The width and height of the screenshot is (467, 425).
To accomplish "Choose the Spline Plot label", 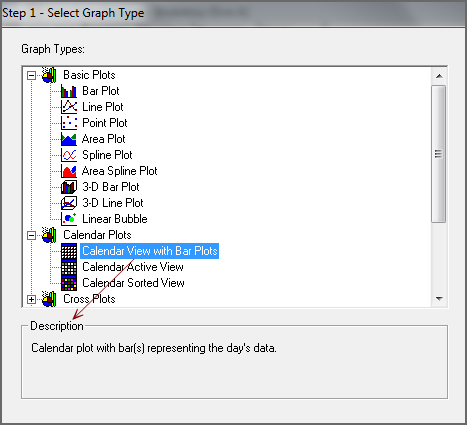I will click(107, 155).
